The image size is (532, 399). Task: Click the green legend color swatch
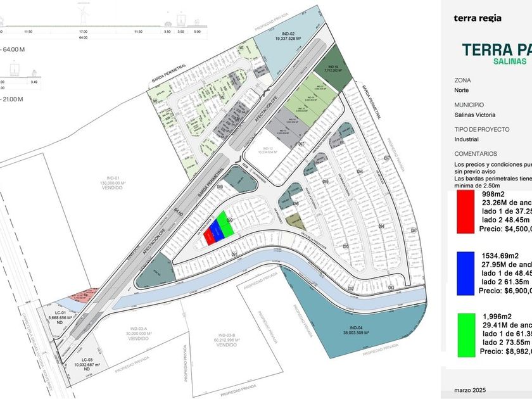(466, 335)
